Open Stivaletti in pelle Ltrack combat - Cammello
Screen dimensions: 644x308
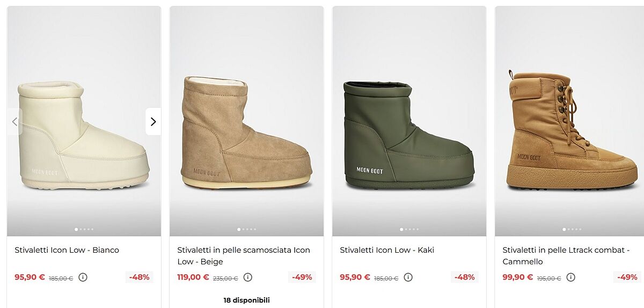[566, 256]
